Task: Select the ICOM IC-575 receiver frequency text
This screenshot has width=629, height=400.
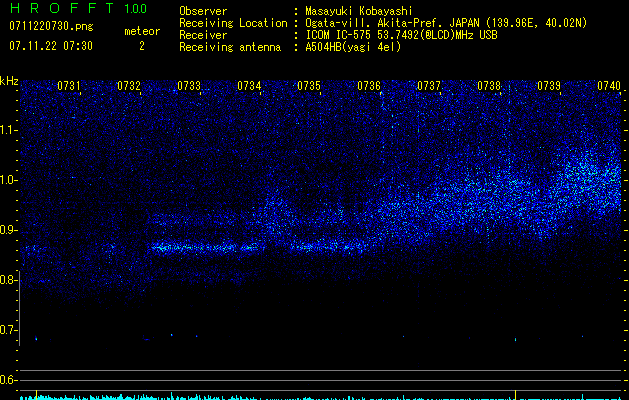Action: (x=401, y=35)
